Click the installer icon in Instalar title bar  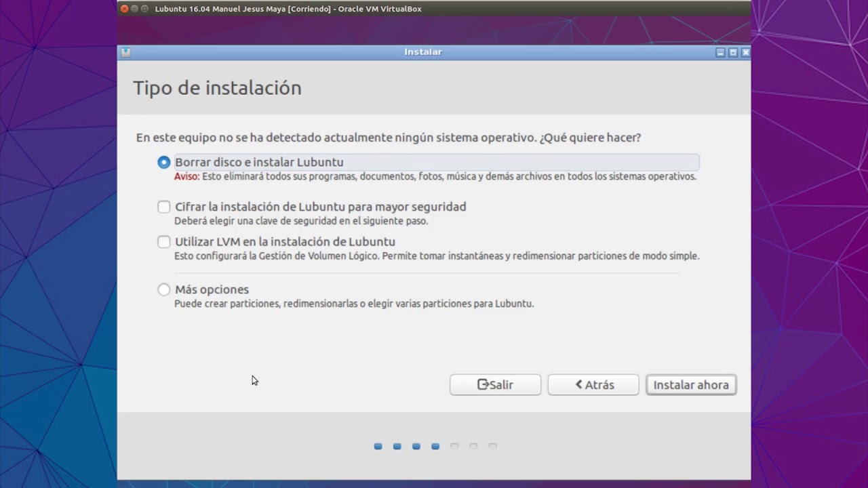[125, 52]
